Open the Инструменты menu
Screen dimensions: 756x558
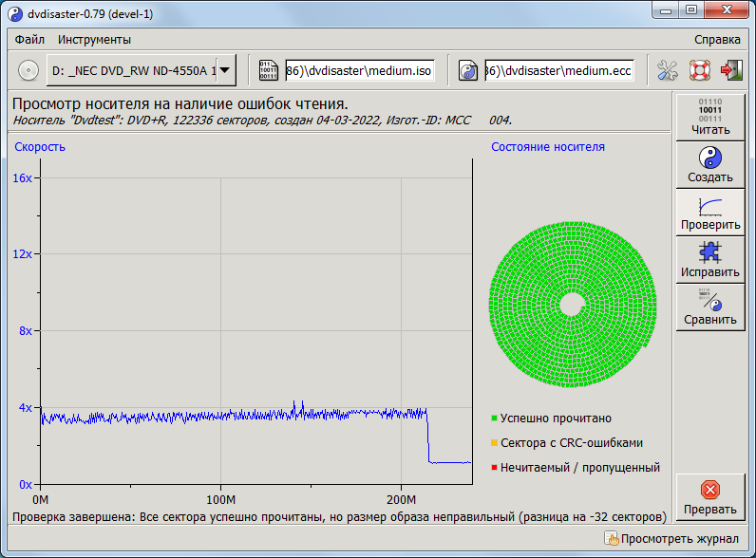94,40
